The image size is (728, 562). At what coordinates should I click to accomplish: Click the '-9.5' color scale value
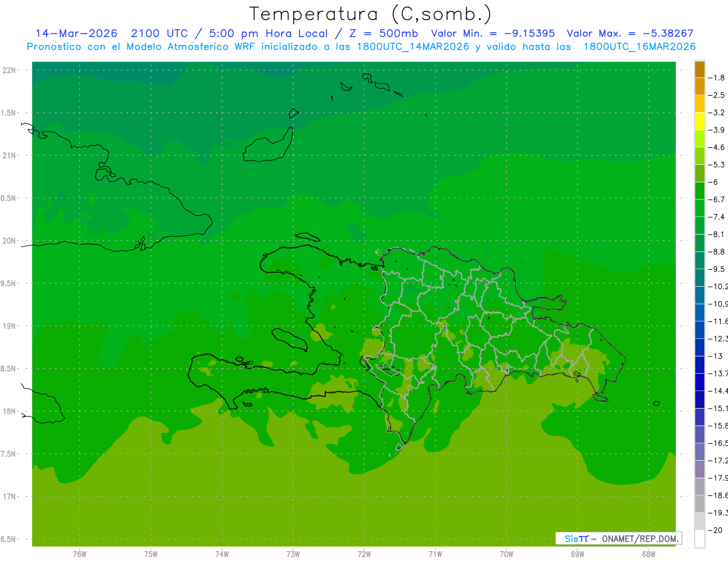pyautogui.click(x=717, y=269)
